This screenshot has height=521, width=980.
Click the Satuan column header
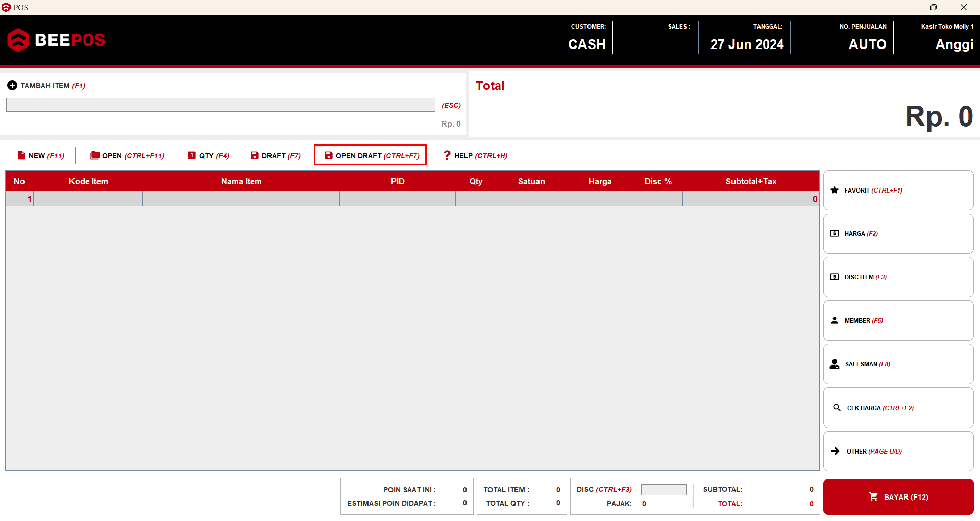pos(531,181)
